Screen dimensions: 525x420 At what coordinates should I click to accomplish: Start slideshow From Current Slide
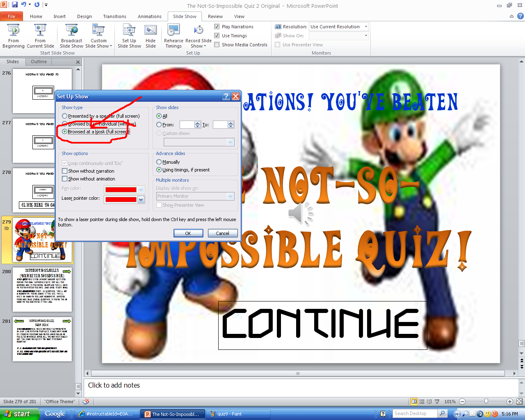(40, 36)
